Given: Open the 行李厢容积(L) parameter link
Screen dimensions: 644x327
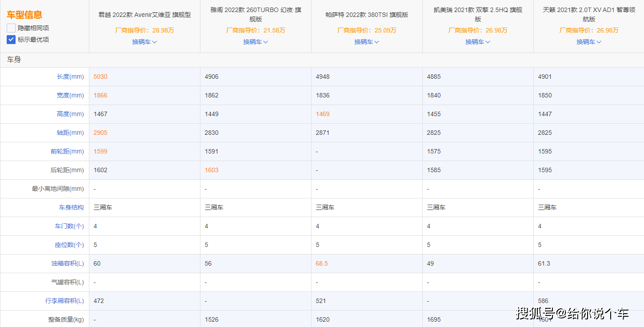Looking at the screenshot, I should click(x=64, y=301).
